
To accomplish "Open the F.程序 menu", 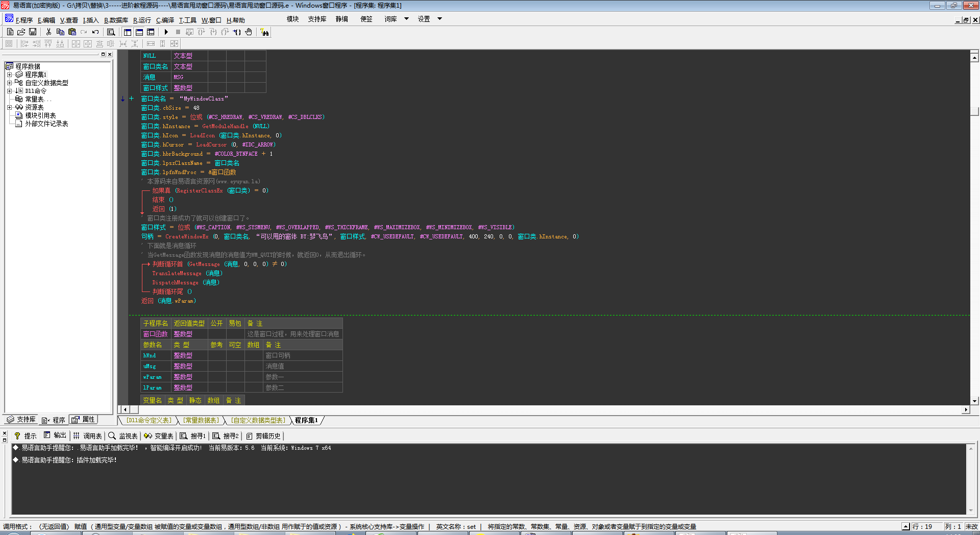I will [x=24, y=20].
